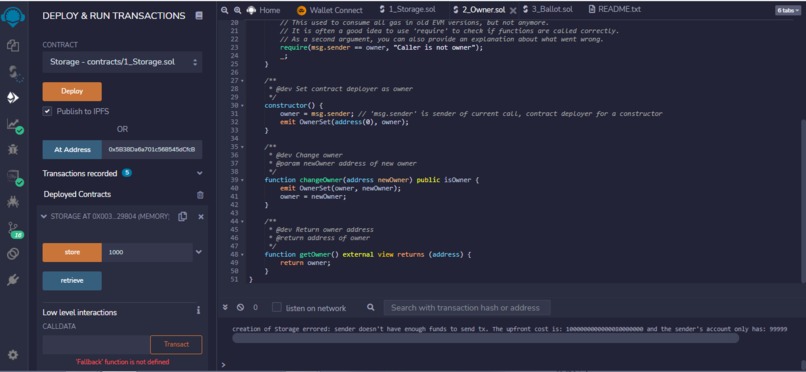Expand the Transactions recorded section
This screenshot has width=806, height=372.
[199, 174]
